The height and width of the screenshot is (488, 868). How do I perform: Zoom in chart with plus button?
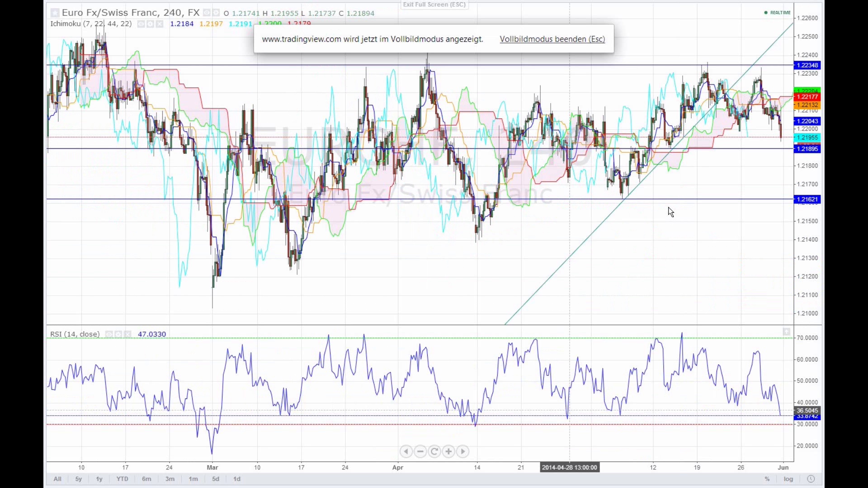click(x=448, y=451)
